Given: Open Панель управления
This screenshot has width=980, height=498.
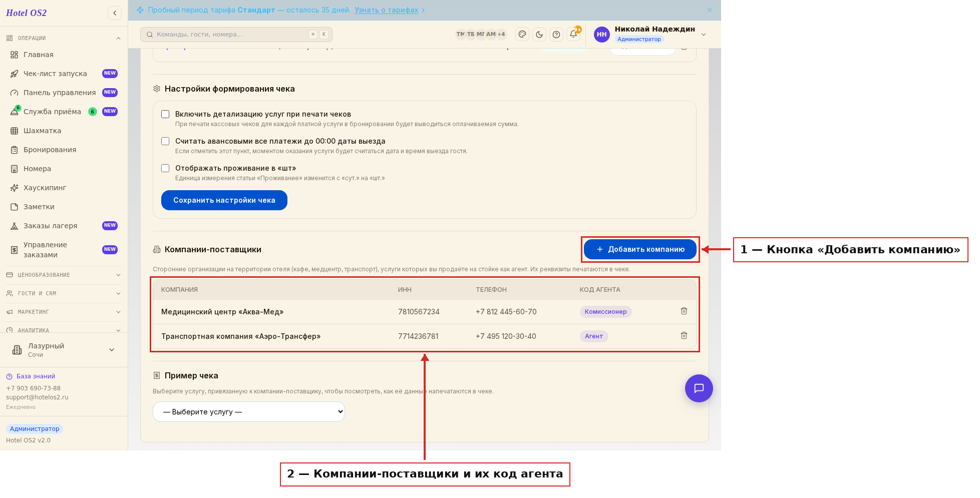Looking at the screenshot, I should point(64,93).
